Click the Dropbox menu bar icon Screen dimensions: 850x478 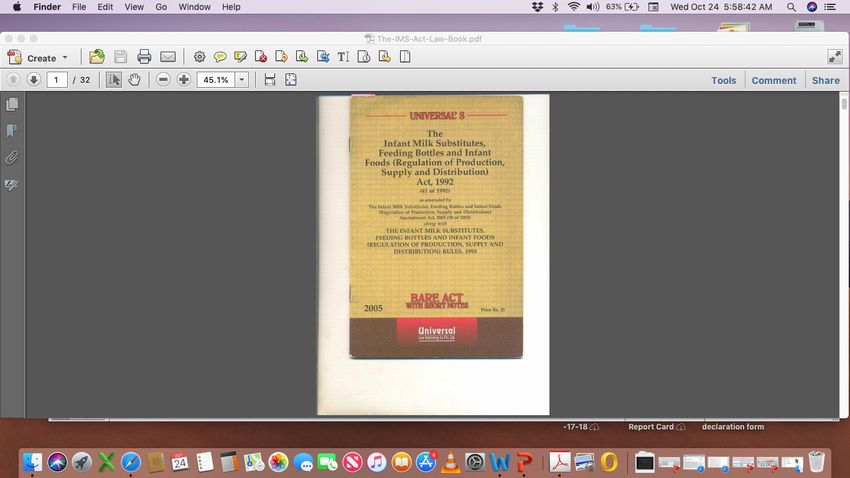point(537,7)
